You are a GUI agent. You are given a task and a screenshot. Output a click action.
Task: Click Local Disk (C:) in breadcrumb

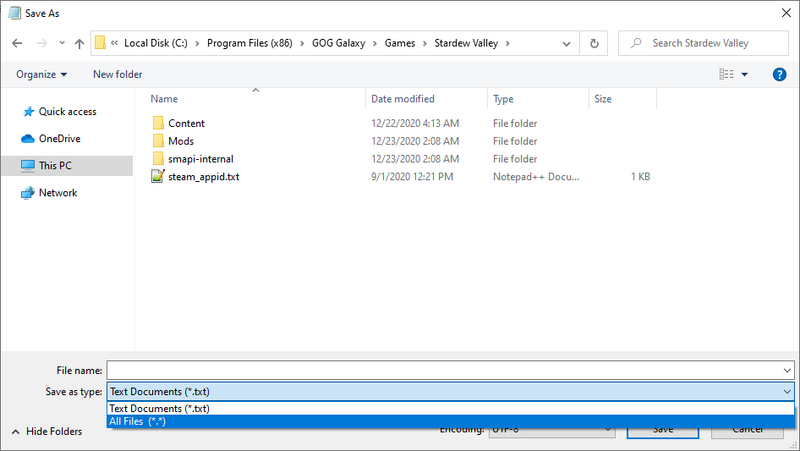(156, 43)
